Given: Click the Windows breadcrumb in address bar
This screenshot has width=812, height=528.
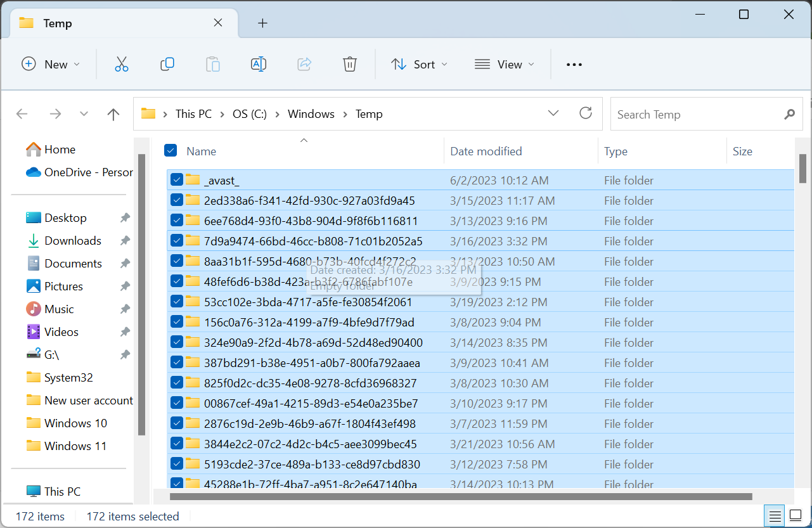Looking at the screenshot, I should 311,114.
